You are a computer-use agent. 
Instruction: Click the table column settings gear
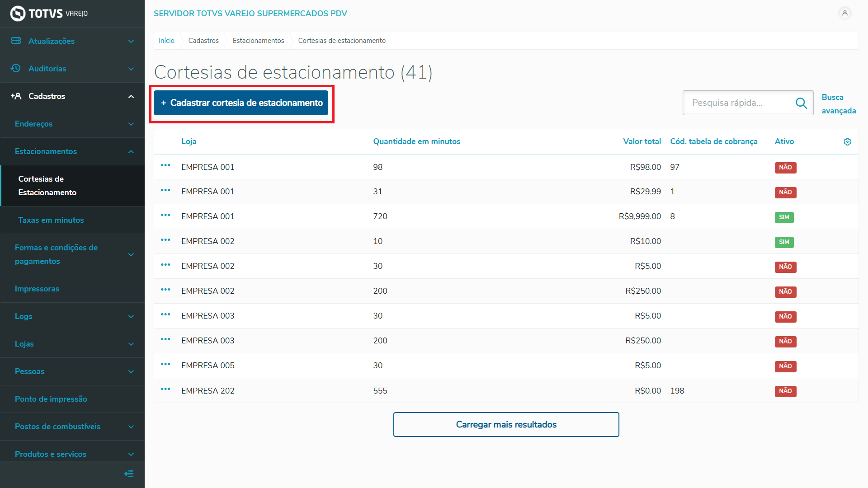847,142
